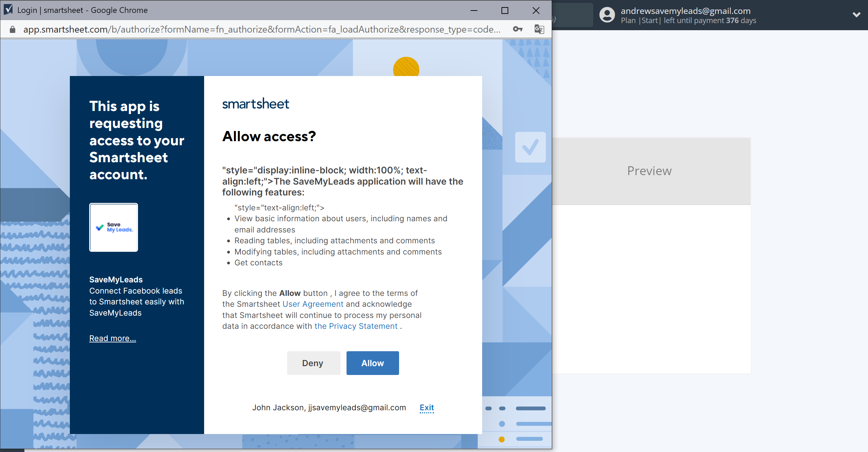Screen dimensions: 868x452
Task: Open the Read more... link
Action: (x=113, y=338)
